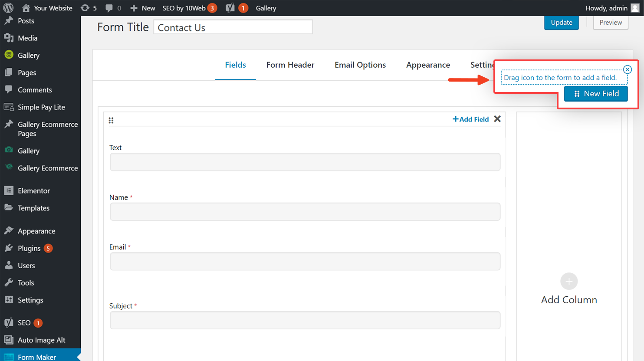Image resolution: width=644 pixels, height=361 pixels.
Task: Click the Simple Pay Lite card icon
Action: [x=9, y=107]
